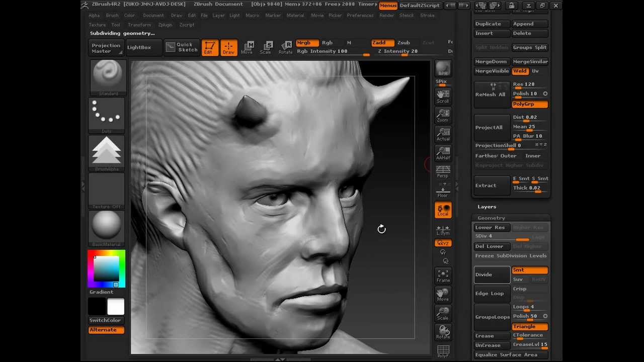Open Projection Master panel
The width and height of the screenshot is (644, 362).
[x=106, y=48]
